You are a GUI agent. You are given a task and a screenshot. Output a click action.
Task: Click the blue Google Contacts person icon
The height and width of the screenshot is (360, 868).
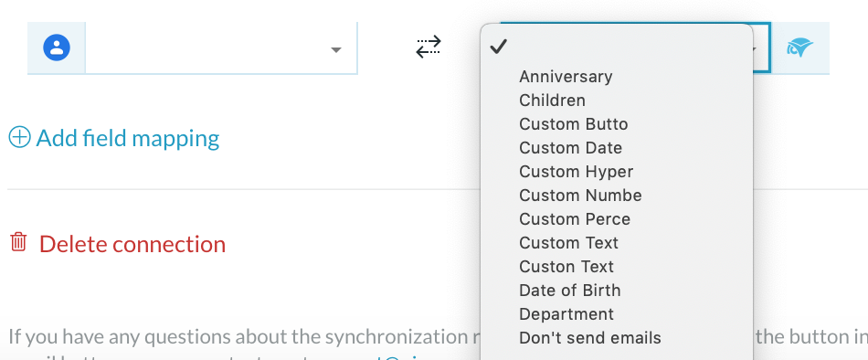pyautogui.click(x=57, y=48)
